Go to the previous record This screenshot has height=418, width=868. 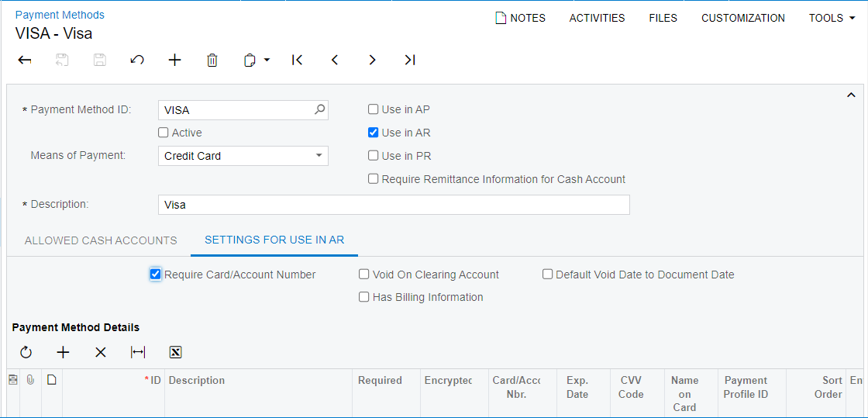pos(334,60)
